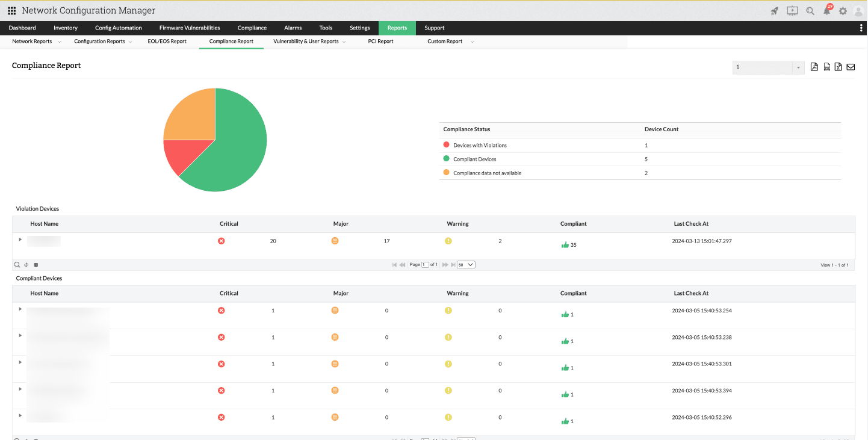This screenshot has width=868, height=440.
Task: Expand the Violation Devices host row
Action: coord(20,240)
